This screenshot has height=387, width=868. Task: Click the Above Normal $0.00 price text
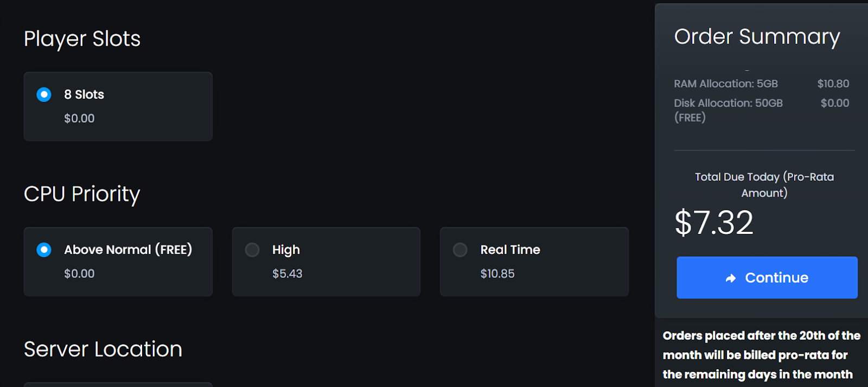click(x=79, y=274)
